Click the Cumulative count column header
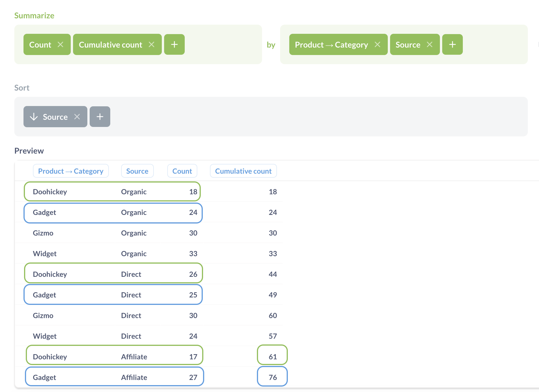539x392 pixels. point(243,171)
